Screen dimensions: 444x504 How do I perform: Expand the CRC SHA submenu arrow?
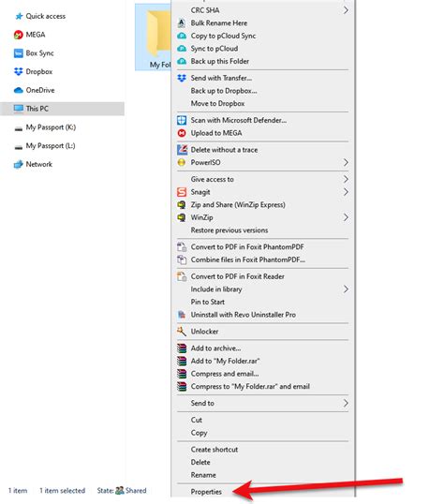click(x=346, y=10)
